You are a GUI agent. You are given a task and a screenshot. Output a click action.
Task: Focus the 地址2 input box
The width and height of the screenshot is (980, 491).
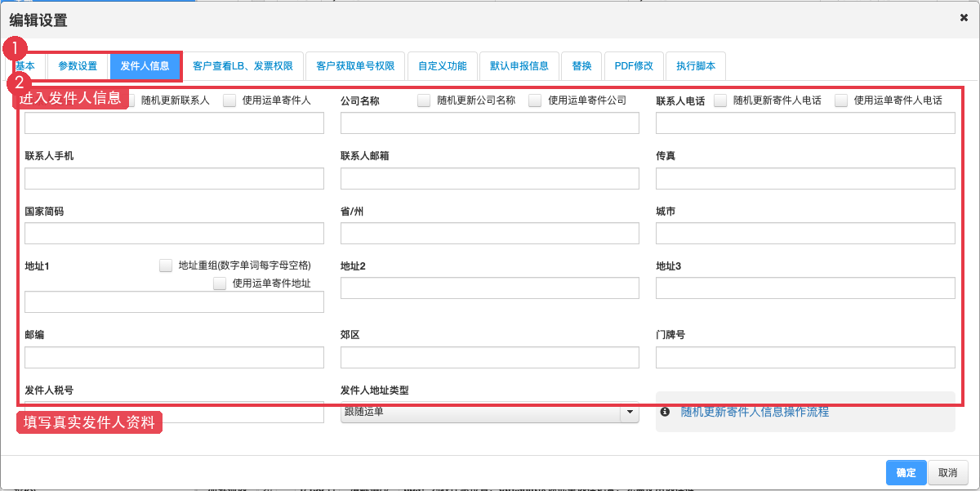(x=490, y=288)
